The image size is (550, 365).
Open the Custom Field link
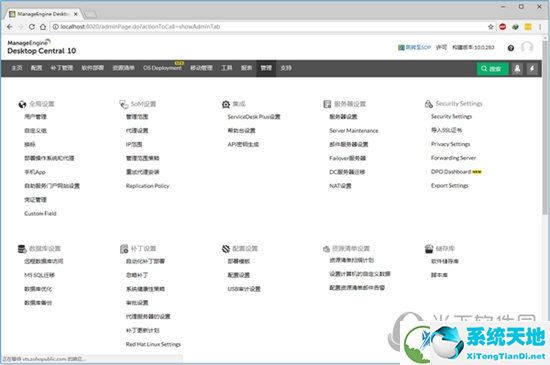[40, 214]
